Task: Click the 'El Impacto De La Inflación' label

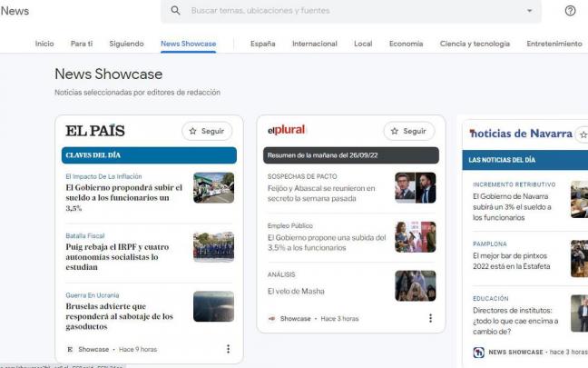Action: tap(103, 176)
